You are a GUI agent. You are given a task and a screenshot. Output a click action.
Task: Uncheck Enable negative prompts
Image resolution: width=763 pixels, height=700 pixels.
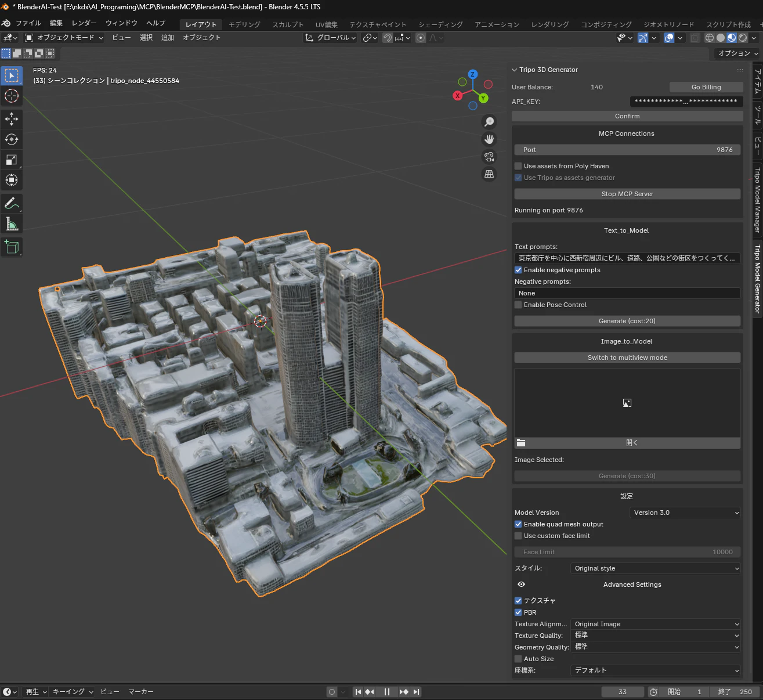pos(518,270)
